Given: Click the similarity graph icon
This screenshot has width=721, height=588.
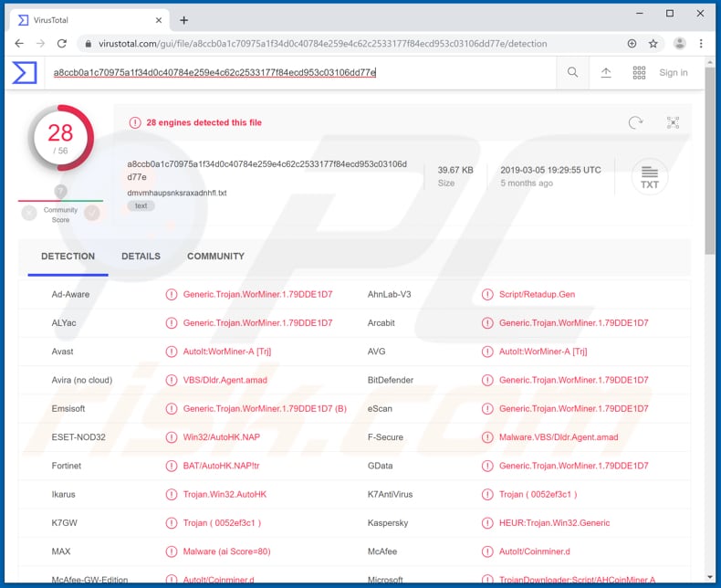Looking at the screenshot, I should click(673, 122).
